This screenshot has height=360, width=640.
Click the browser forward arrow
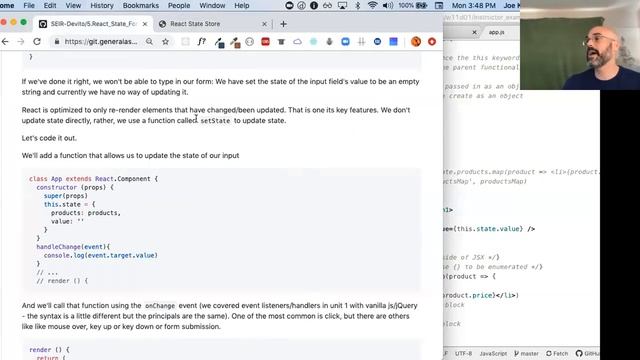click(21, 42)
